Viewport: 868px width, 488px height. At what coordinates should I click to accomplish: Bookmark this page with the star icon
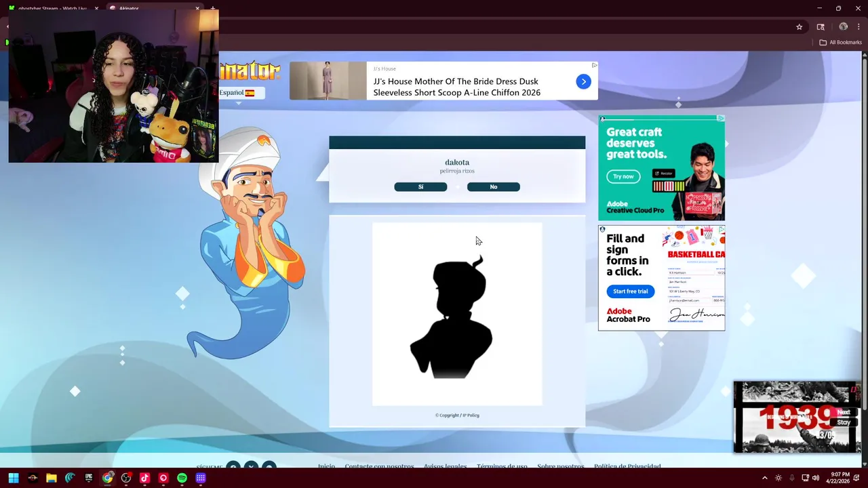pyautogui.click(x=800, y=27)
